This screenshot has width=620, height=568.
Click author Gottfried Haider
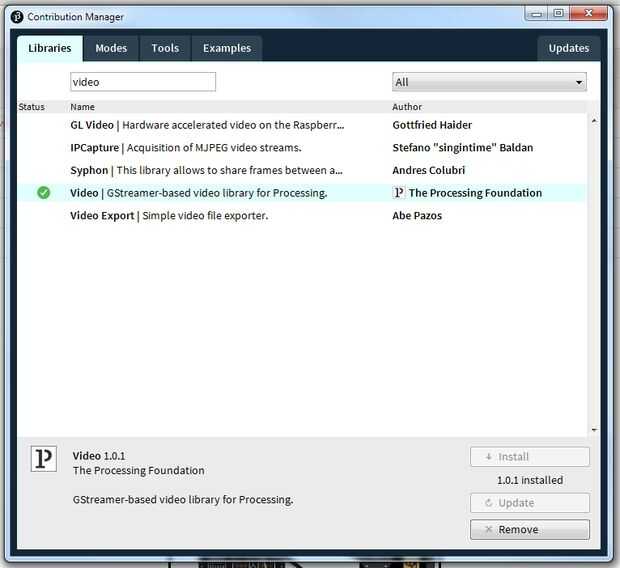coord(432,125)
